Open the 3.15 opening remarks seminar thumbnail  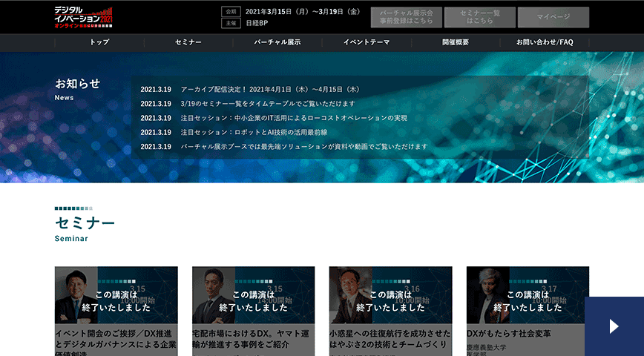(x=116, y=294)
